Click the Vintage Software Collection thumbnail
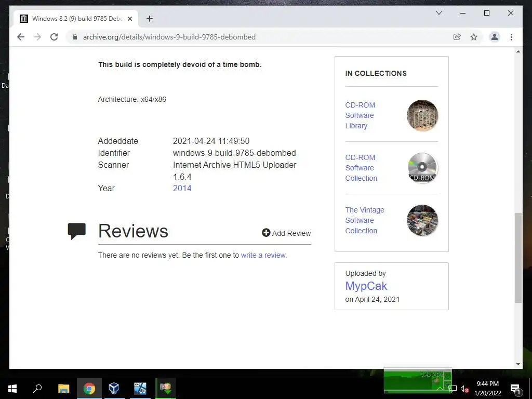This screenshot has height=399, width=532. (x=422, y=220)
